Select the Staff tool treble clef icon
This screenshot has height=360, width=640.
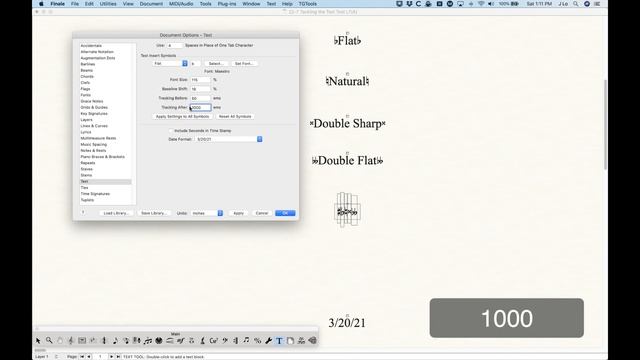click(x=71, y=340)
